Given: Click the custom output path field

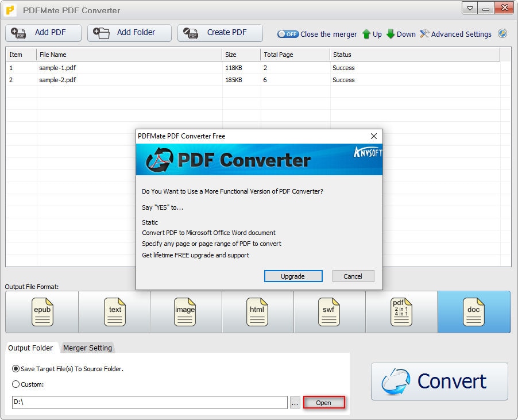Looking at the screenshot, I should point(150,402).
